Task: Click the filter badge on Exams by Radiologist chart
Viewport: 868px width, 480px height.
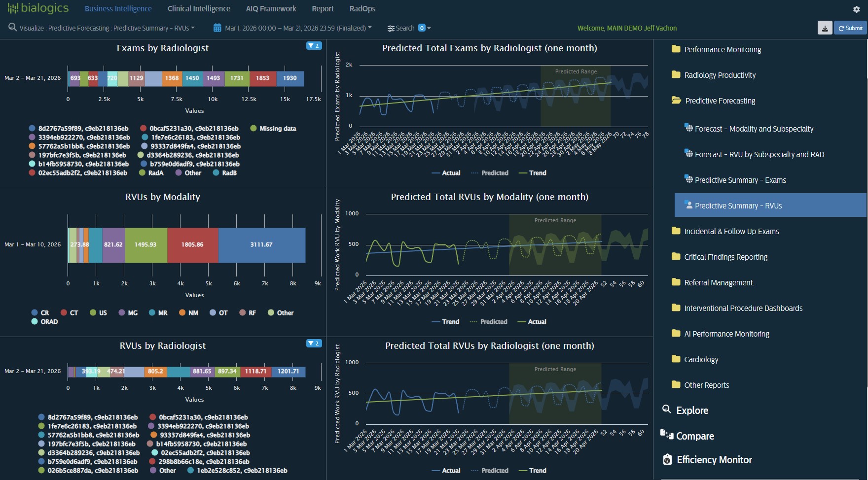Action: tap(314, 45)
